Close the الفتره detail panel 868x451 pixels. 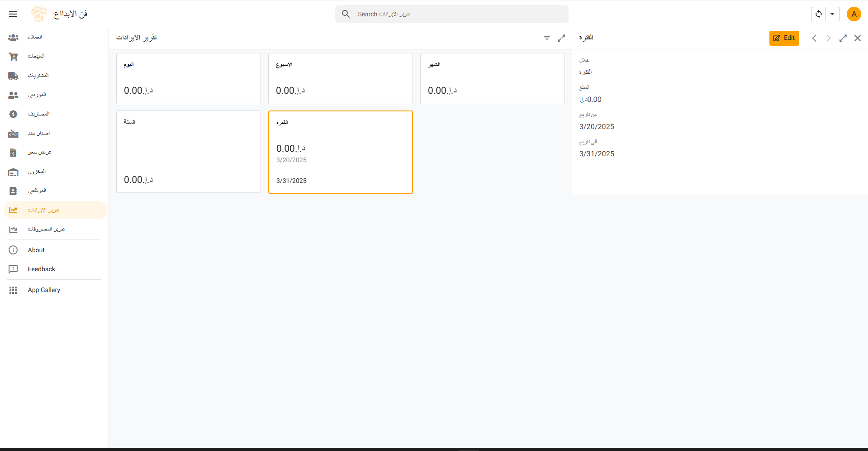point(858,38)
